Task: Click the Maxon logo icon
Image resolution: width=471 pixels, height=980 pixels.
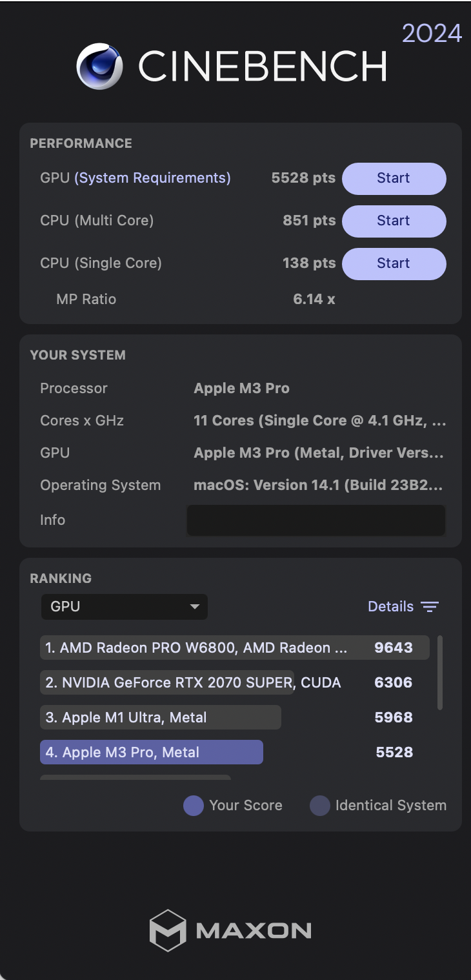Action: (x=168, y=930)
